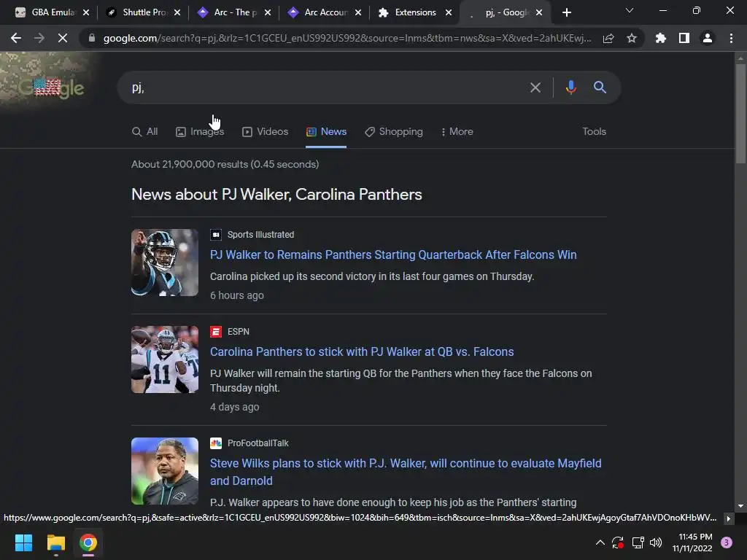Click the 'About 21,900,000 results' text
The width and height of the screenshot is (747, 560).
(225, 164)
